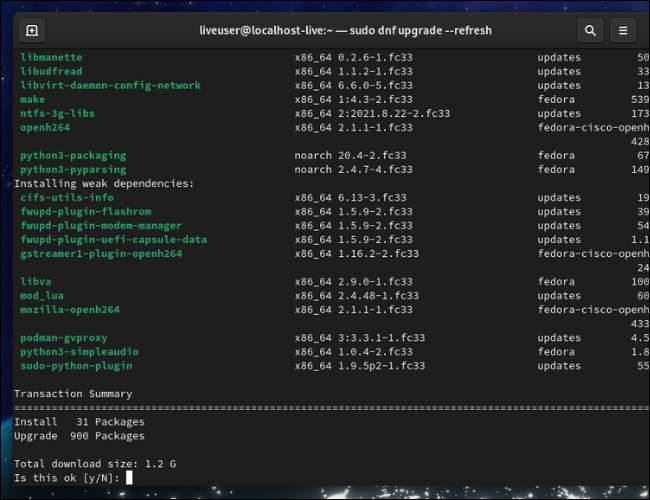Click the sudo-python-plugin package name
The height and width of the screenshot is (500, 650).
(76, 365)
